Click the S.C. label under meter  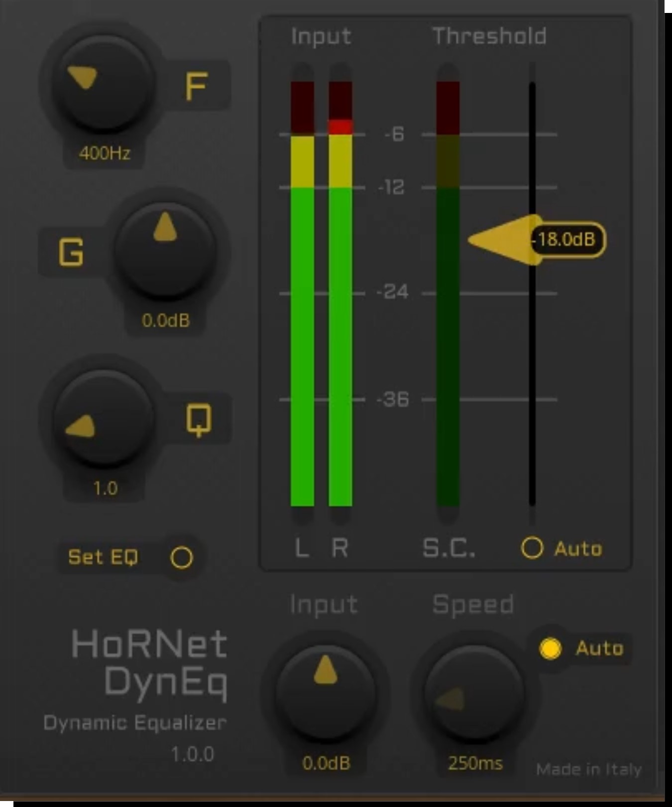449,548
